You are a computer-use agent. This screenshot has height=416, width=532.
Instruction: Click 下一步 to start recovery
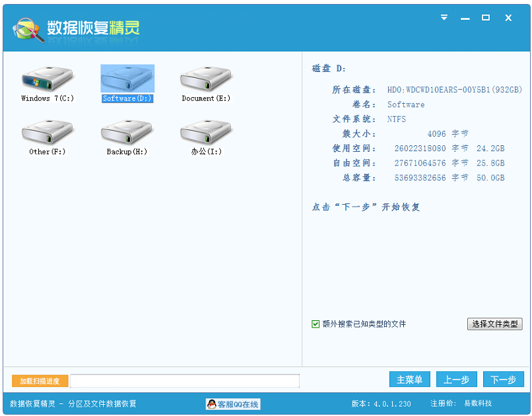click(503, 379)
